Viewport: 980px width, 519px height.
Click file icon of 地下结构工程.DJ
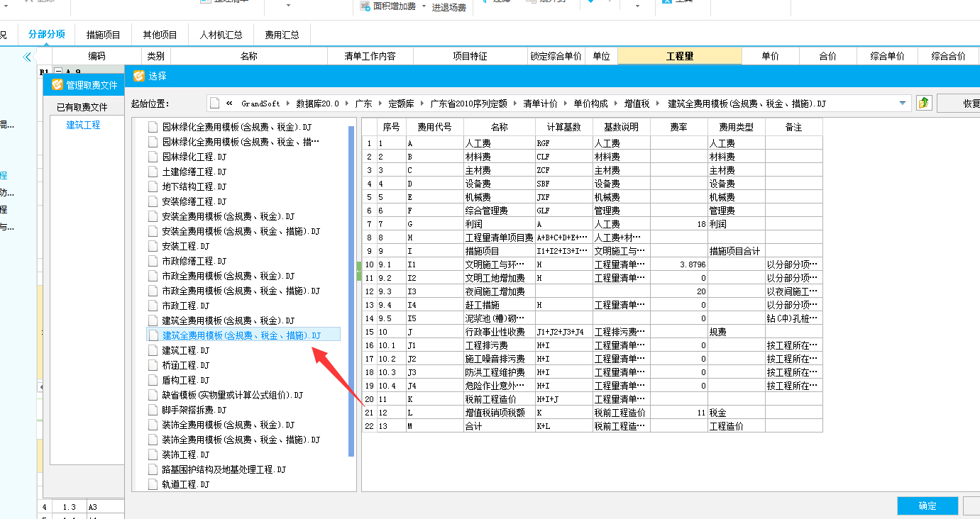(x=153, y=186)
